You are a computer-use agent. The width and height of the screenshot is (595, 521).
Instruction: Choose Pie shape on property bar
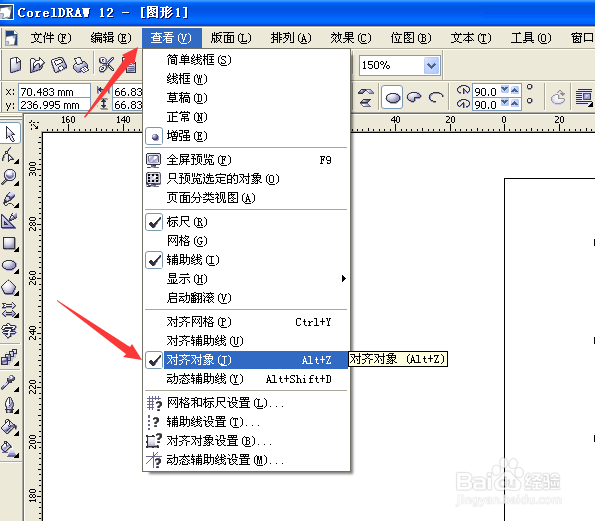[414, 98]
